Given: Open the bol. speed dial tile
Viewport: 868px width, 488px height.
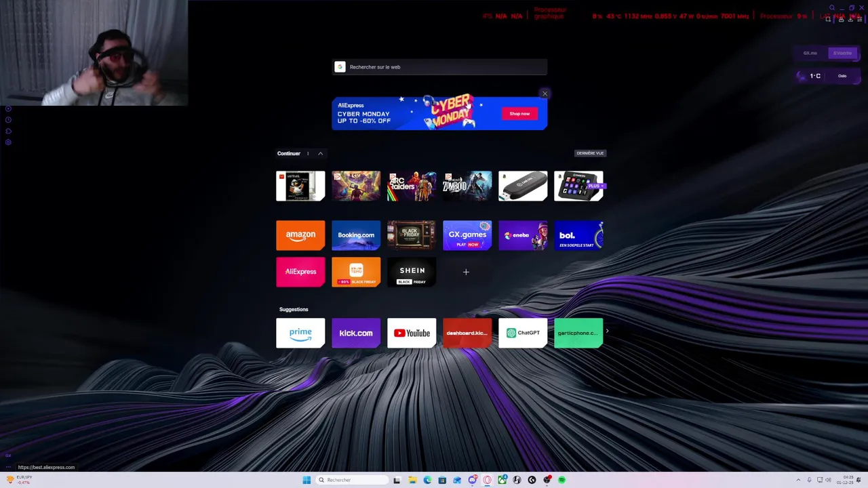Looking at the screenshot, I should click(578, 235).
